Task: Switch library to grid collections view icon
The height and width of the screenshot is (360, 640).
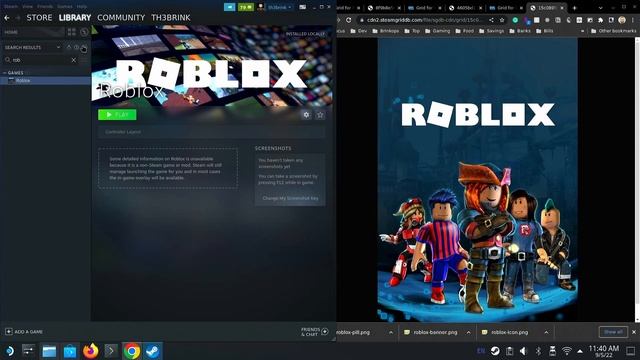Action: (72, 32)
